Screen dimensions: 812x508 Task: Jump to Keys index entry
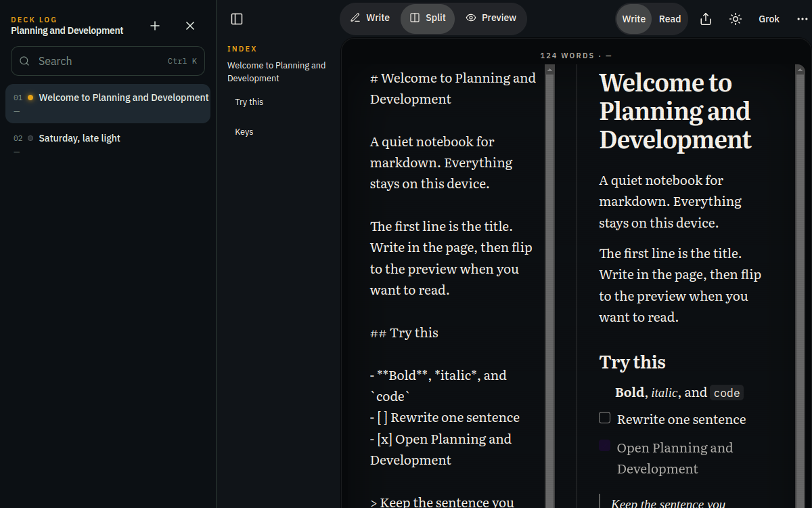point(244,132)
